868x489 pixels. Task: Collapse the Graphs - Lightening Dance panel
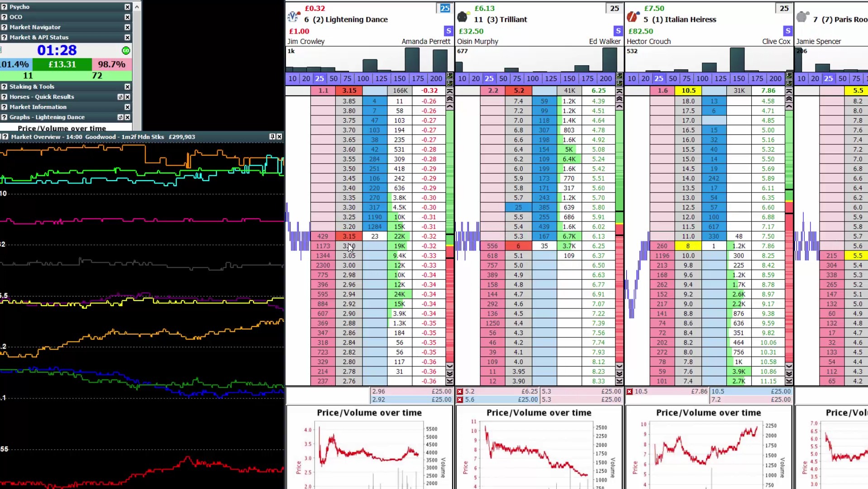(x=66, y=117)
